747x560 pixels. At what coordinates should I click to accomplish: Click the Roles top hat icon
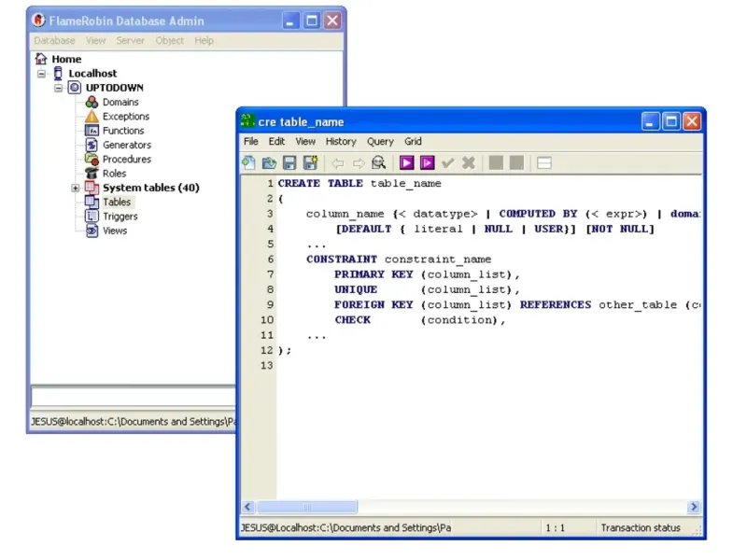click(92, 174)
